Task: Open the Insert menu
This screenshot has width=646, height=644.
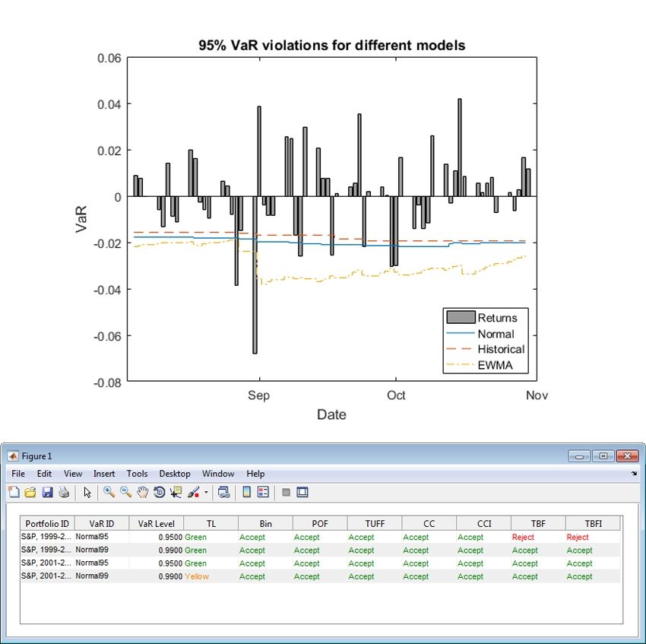Action: 104,474
